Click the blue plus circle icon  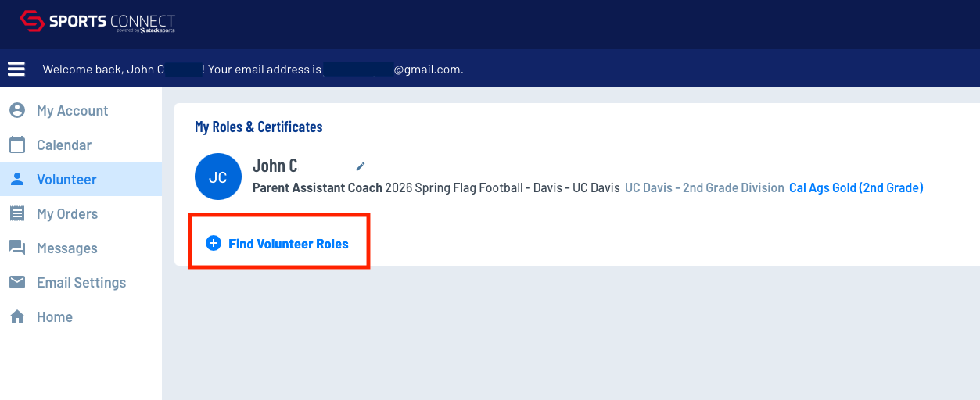[x=213, y=244]
